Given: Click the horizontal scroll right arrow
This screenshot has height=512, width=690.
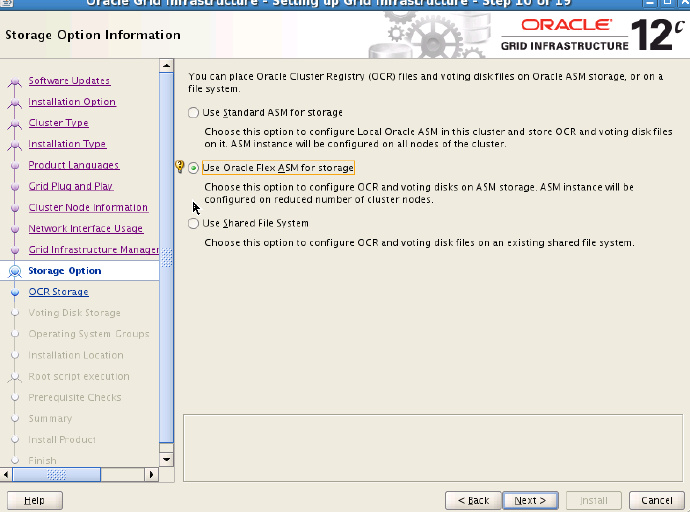Looking at the screenshot, I should (x=151, y=475).
